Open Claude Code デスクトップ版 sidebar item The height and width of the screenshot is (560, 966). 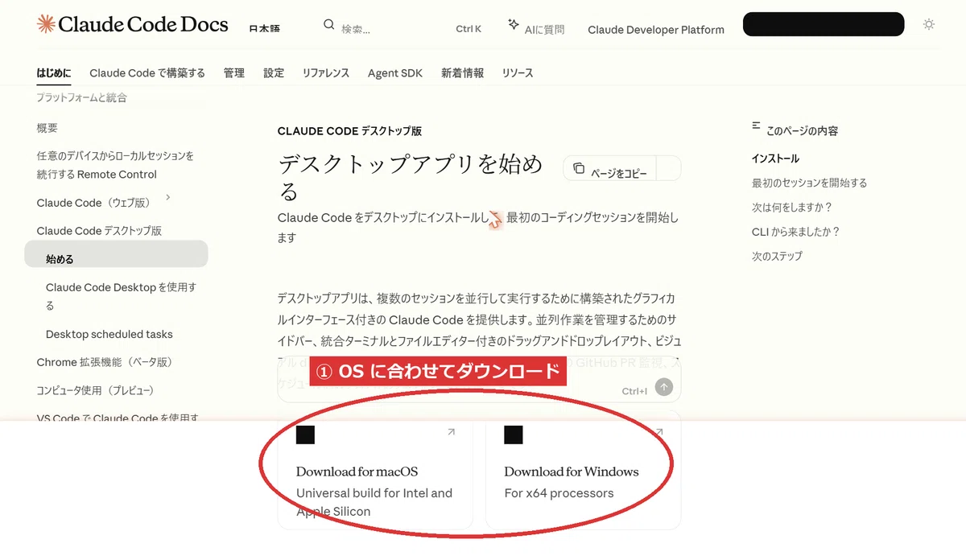pyautogui.click(x=99, y=231)
